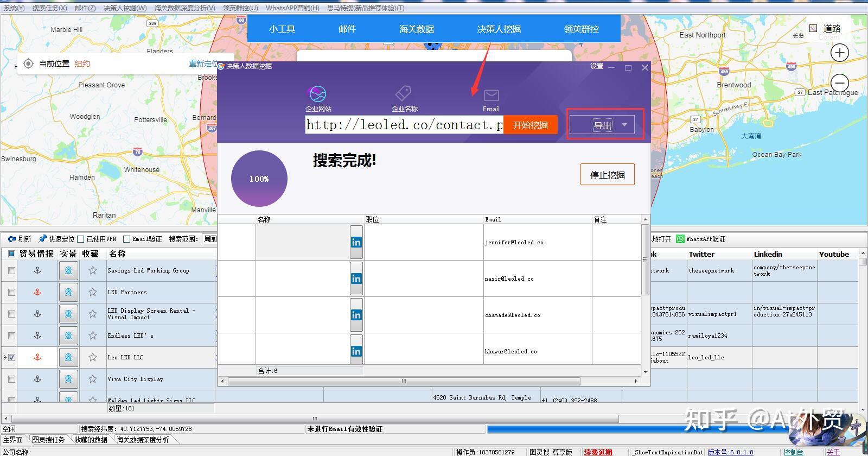This screenshot has width=868, height=456.
Task: Click the 重新定位 link
Action: [203, 64]
